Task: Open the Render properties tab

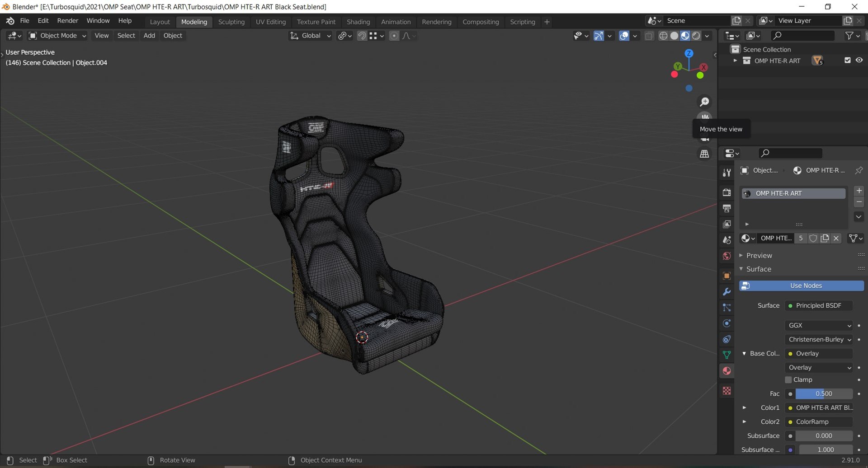Action: (726, 192)
